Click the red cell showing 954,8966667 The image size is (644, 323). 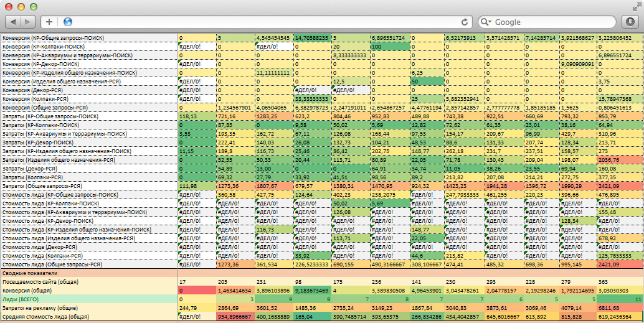[x=235, y=317]
